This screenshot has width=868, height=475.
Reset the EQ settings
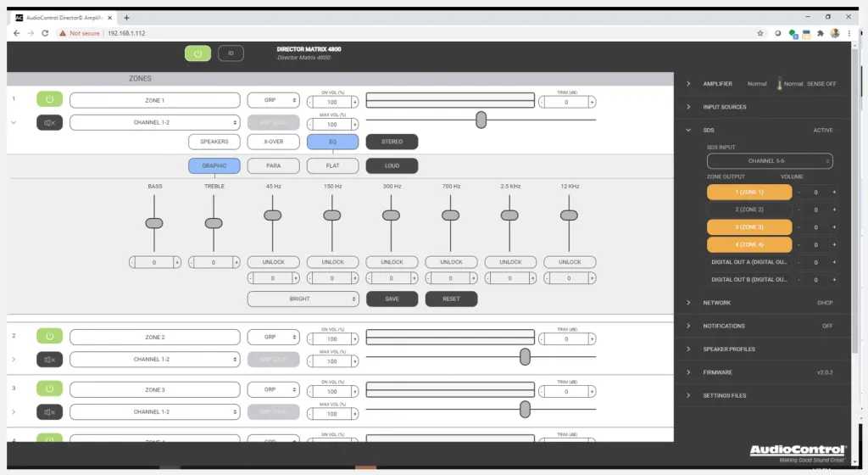(451, 299)
